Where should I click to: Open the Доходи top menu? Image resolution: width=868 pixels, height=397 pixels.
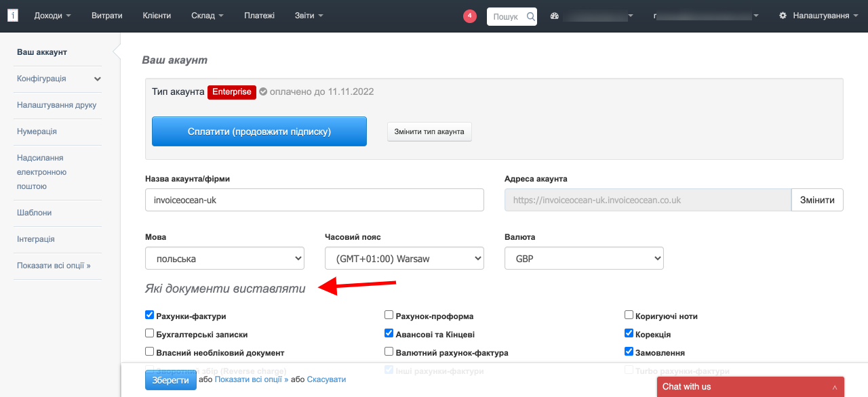(x=52, y=16)
